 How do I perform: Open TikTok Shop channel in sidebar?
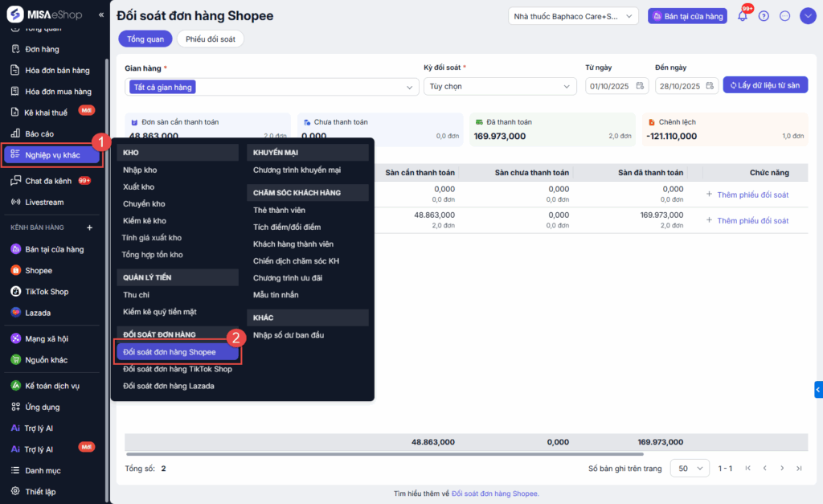click(x=47, y=291)
